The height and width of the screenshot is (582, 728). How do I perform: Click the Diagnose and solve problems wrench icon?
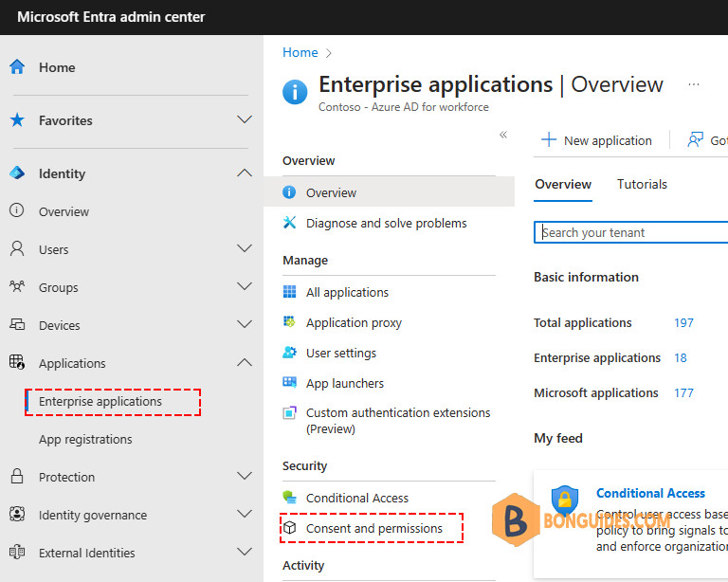pos(289,223)
